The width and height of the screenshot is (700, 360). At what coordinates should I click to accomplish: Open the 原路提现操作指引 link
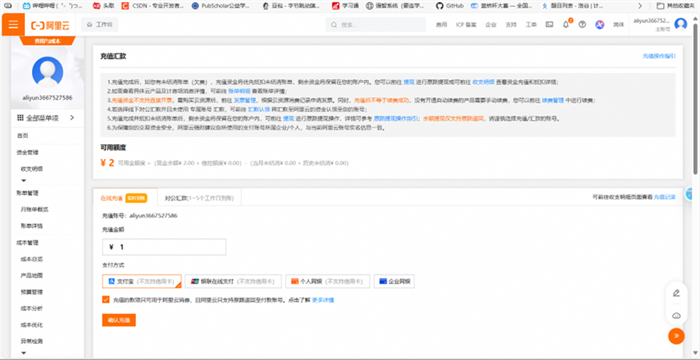coord(396,119)
